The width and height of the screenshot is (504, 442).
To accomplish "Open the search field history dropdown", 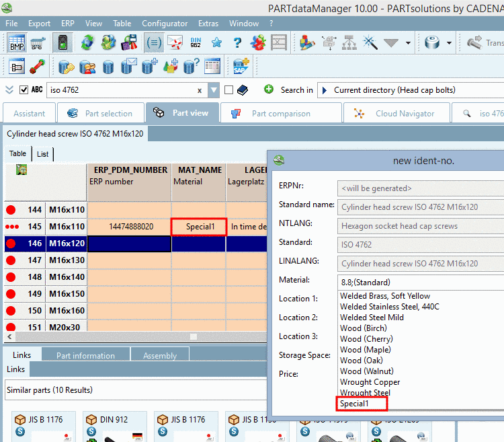I will [x=214, y=90].
